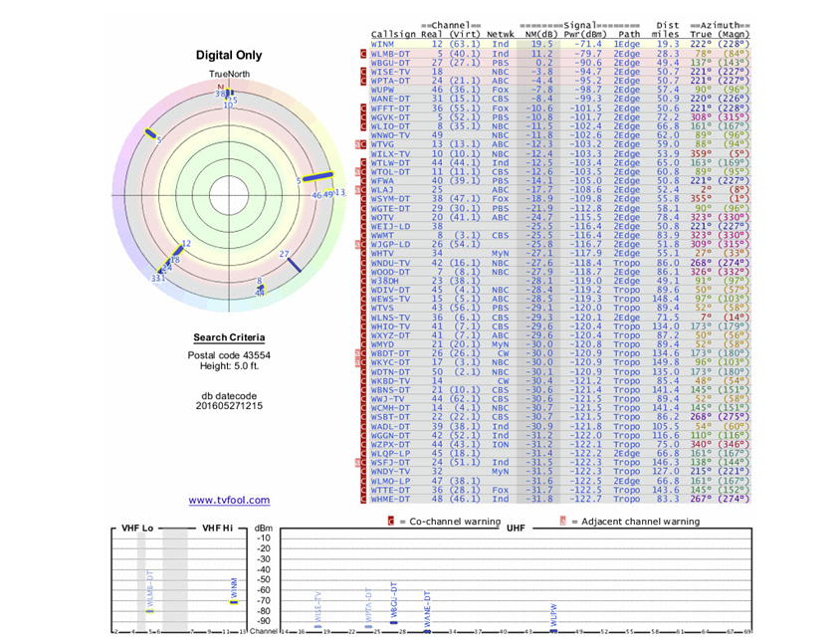
Task: Click the co-channel warning icon beside WSYM-DT
Action: pos(363,199)
